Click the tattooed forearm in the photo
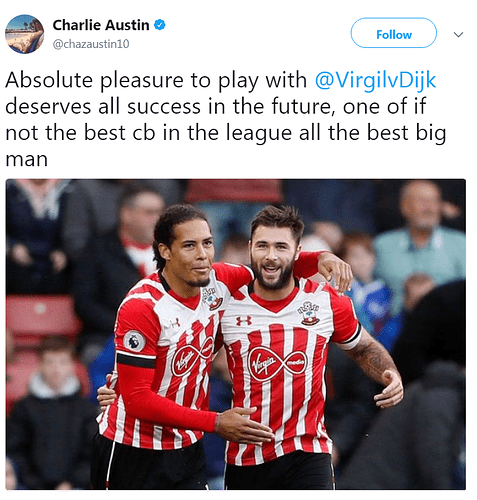 tap(372, 358)
